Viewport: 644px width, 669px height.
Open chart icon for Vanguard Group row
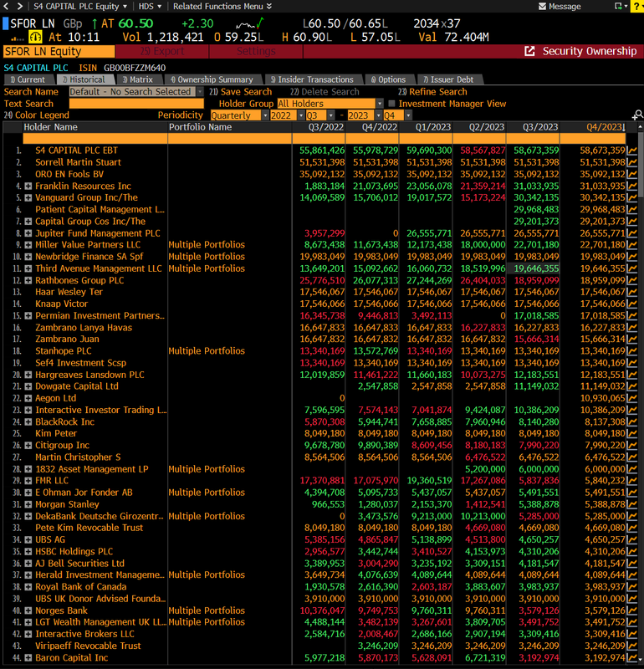632,197
